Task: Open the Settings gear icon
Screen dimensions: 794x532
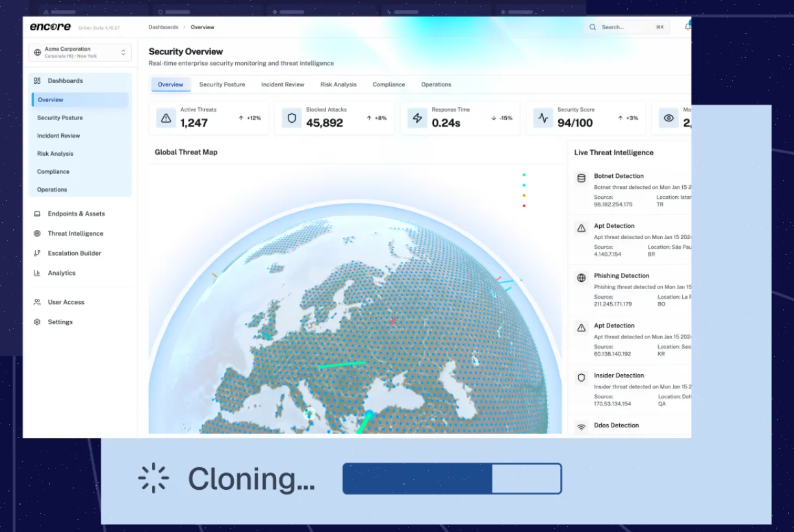Action: click(37, 322)
